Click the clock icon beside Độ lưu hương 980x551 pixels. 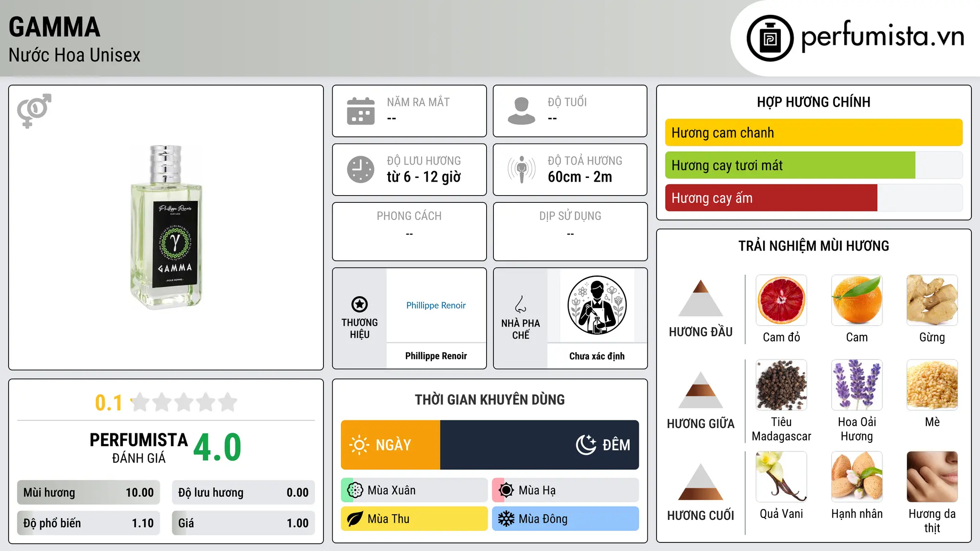click(361, 169)
